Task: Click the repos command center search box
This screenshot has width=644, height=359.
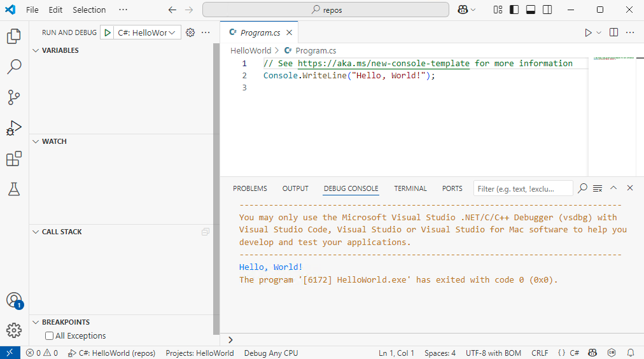Action: pyautogui.click(x=326, y=10)
